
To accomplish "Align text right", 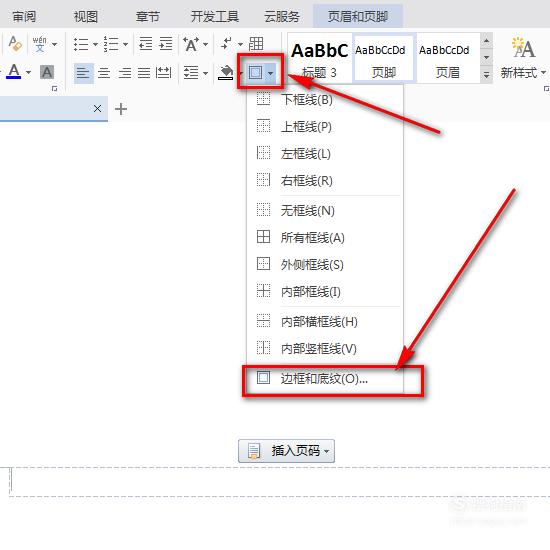I will [x=125, y=73].
